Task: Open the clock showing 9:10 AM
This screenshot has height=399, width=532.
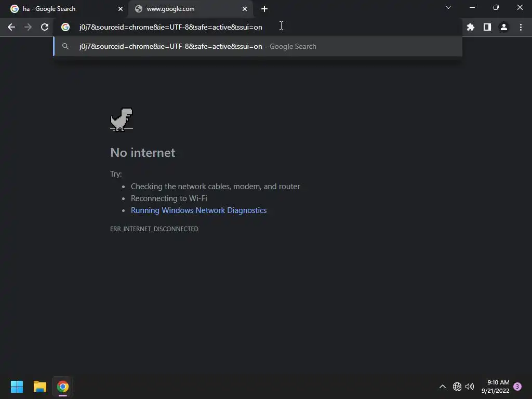Action: coord(495,387)
